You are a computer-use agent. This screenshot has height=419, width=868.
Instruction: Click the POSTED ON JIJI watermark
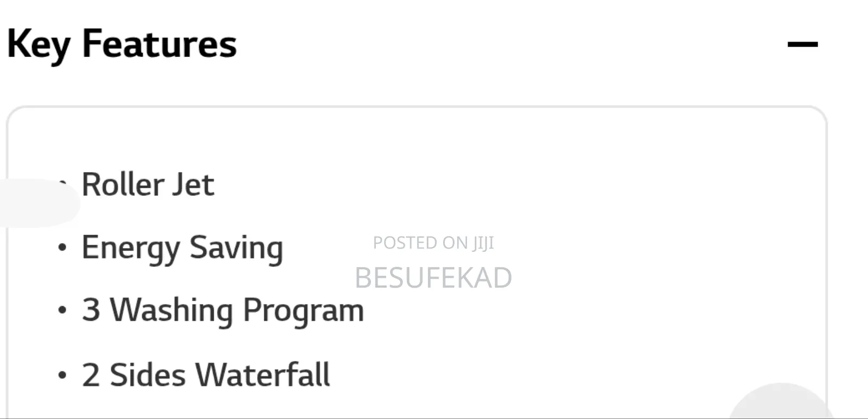(433, 243)
